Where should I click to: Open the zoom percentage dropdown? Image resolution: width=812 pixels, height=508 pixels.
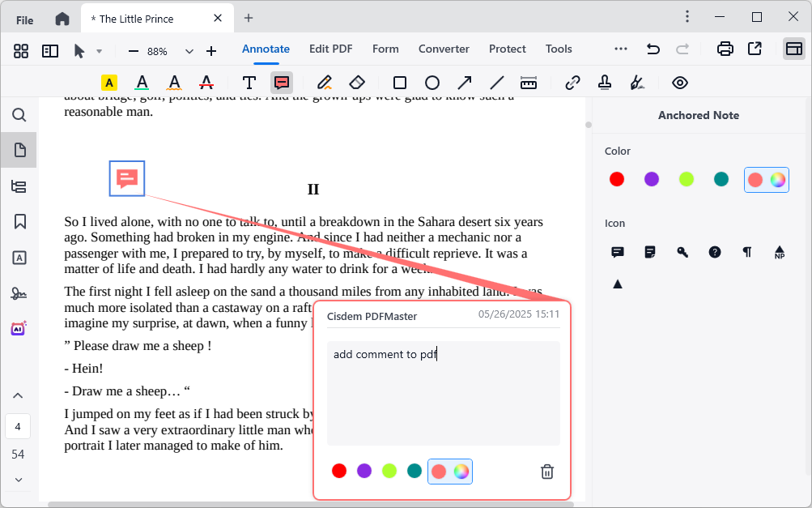pyautogui.click(x=189, y=51)
